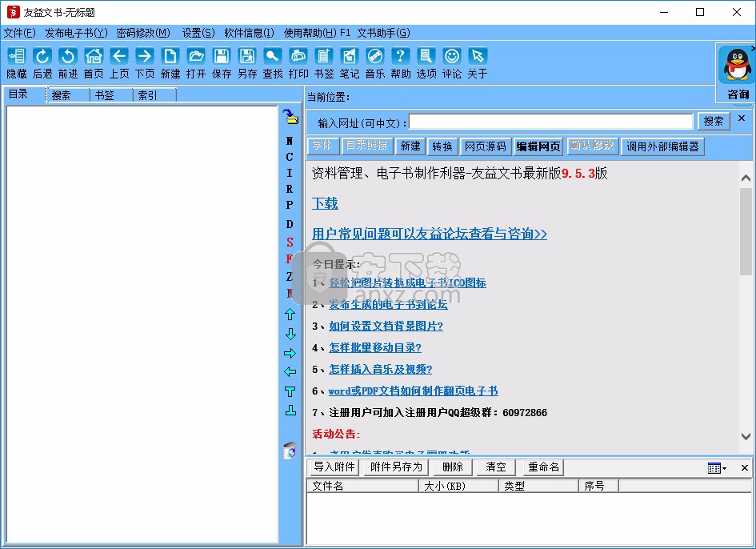
Task: Open the 文件(F) menu
Action: pos(19,33)
